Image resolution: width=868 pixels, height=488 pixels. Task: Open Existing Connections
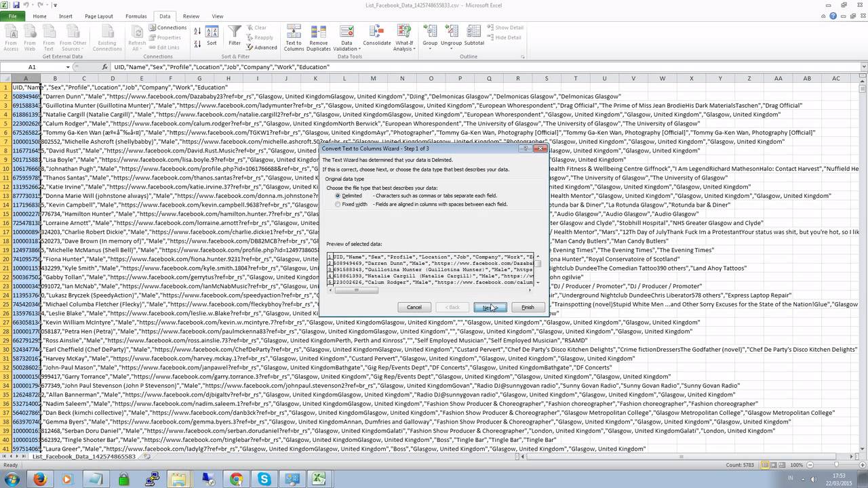pyautogui.click(x=107, y=38)
